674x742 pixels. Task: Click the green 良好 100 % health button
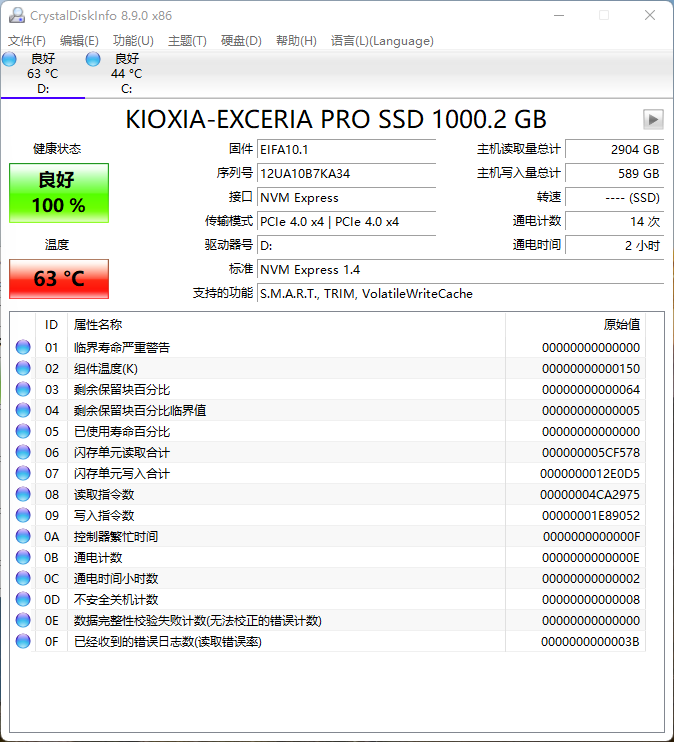pos(59,193)
